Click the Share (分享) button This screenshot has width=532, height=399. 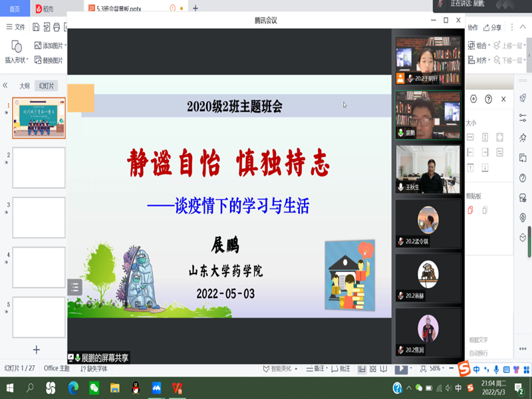coord(493,28)
